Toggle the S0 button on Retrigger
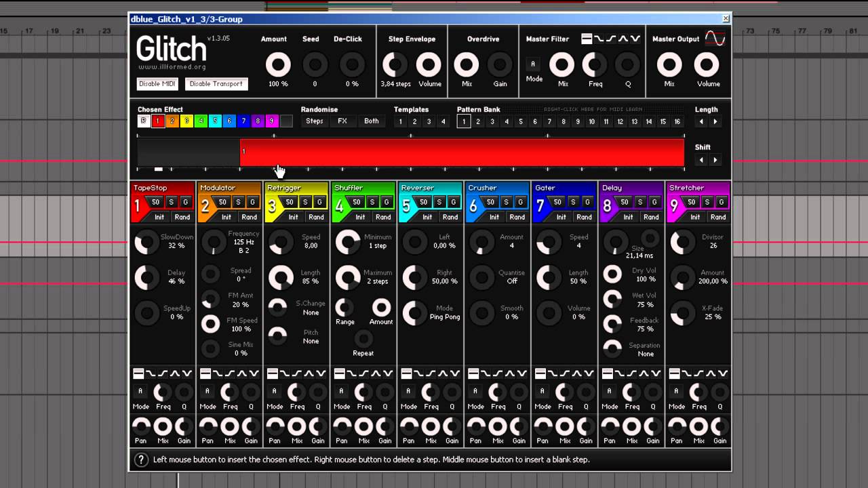 [290, 202]
